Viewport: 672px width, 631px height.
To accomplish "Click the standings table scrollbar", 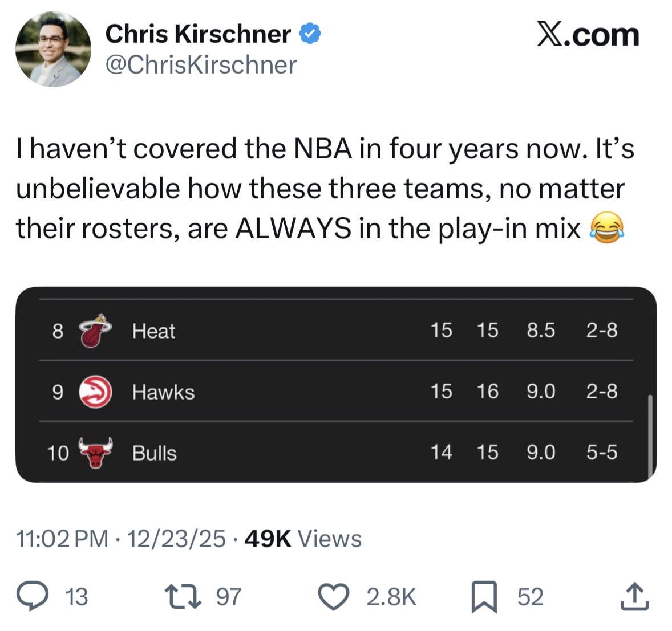I will pos(650,436).
